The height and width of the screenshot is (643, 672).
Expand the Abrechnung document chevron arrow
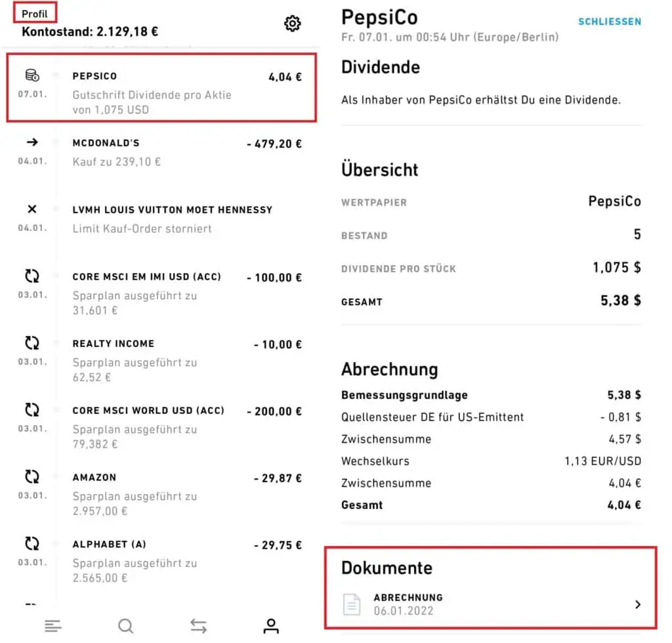[638, 604]
